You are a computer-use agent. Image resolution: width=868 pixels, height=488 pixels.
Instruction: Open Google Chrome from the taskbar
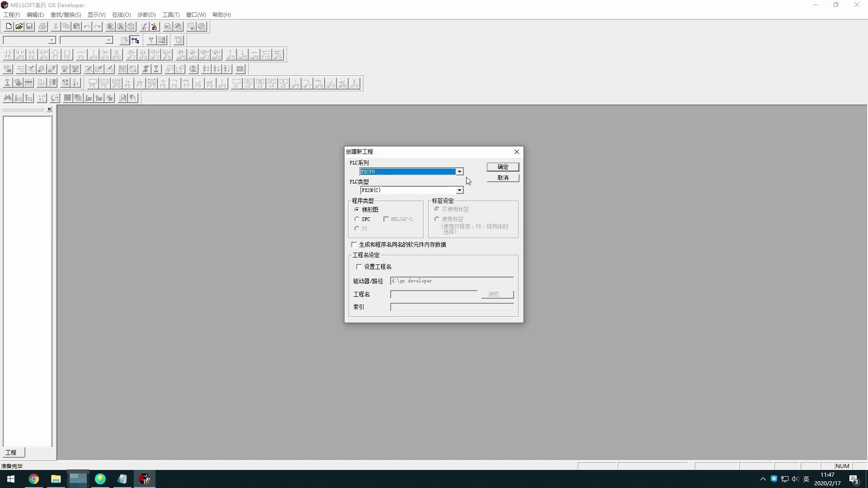point(34,479)
